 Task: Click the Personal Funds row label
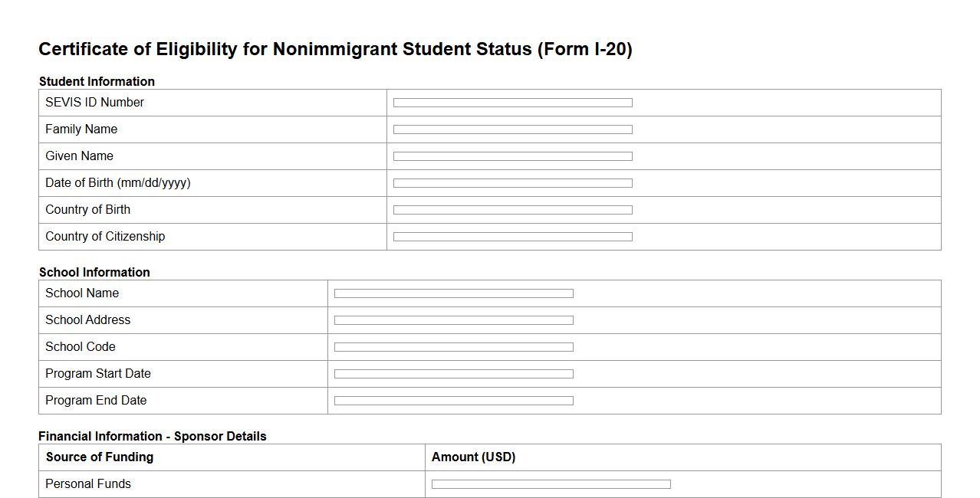pyautogui.click(x=88, y=484)
